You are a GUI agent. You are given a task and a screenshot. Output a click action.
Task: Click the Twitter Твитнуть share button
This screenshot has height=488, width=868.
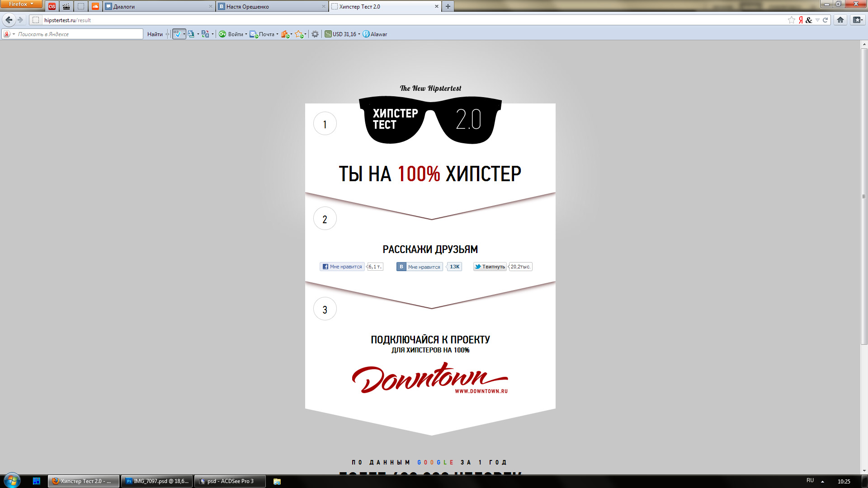coord(490,267)
